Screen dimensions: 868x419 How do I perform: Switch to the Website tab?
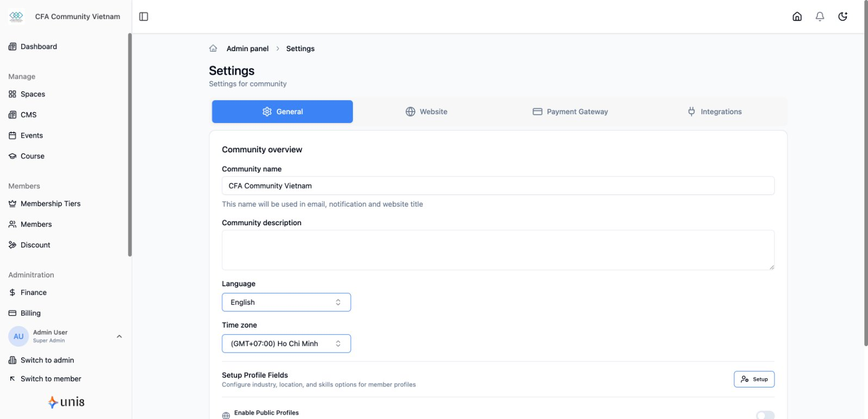[x=426, y=112]
